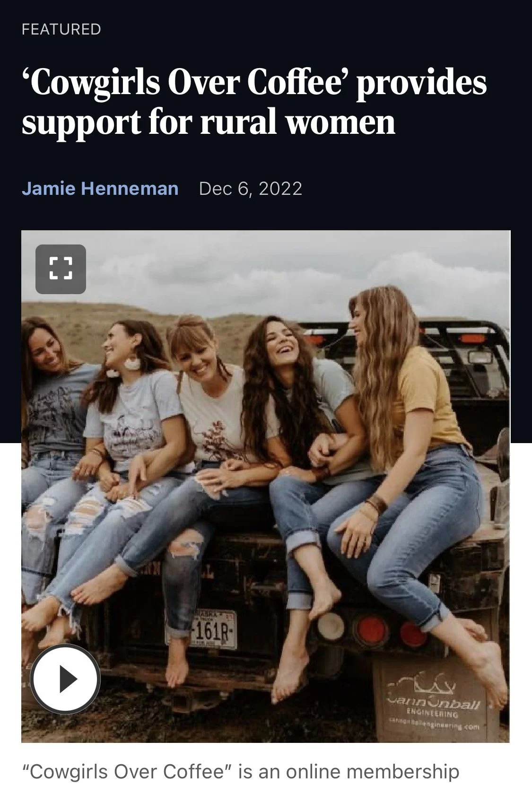The width and height of the screenshot is (532, 785).
Task: Click the white reverse light on the truck
Action: [x=331, y=625]
